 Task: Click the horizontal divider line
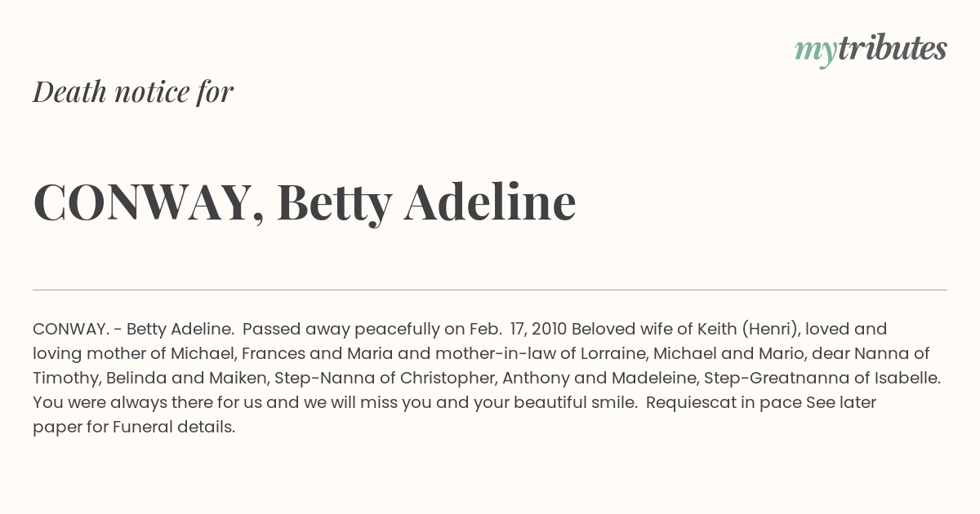[490, 290]
